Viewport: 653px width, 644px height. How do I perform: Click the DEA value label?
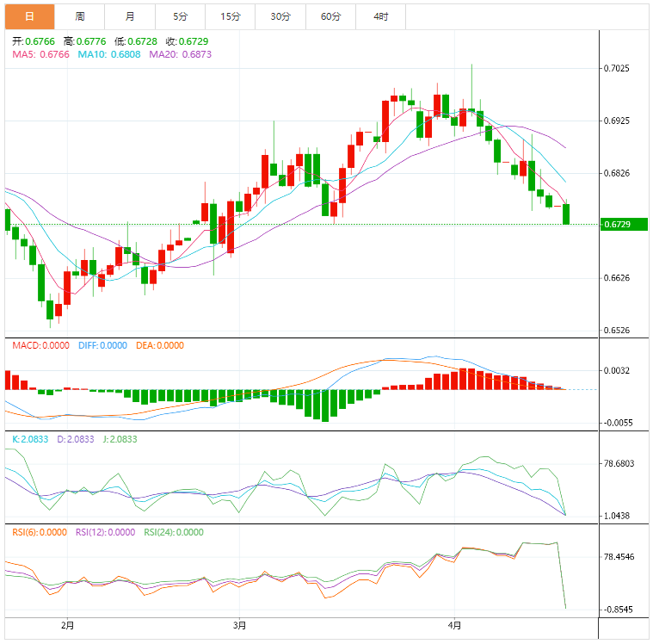(x=159, y=346)
